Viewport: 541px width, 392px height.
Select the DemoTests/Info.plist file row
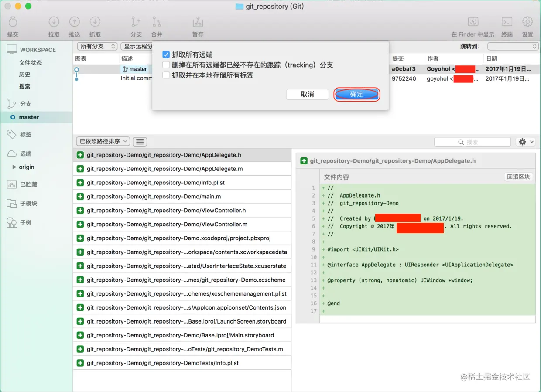pyautogui.click(x=182, y=363)
